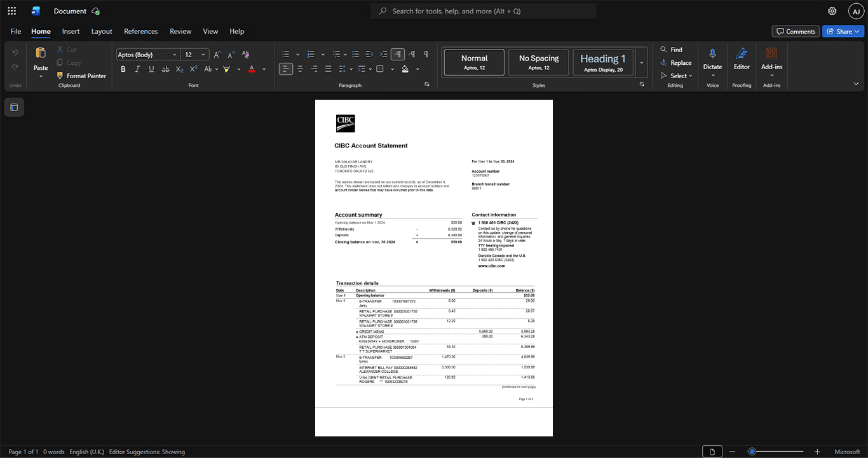
Task: Open the Editor proofing tool
Action: tap(742, 59)
